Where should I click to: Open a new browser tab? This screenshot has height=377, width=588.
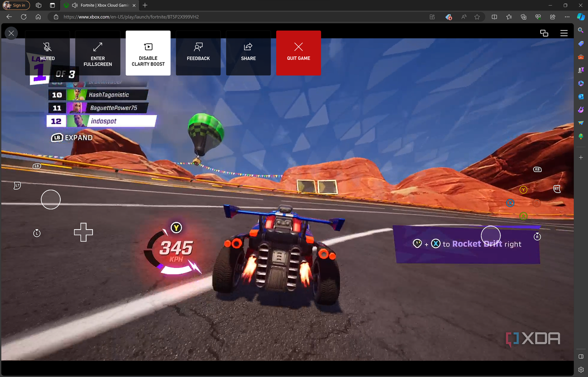(x=145, y=5)
